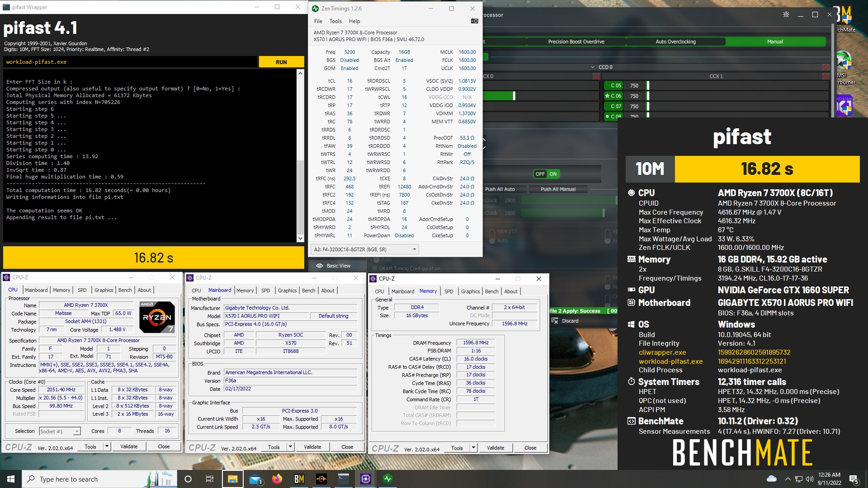The width and height of the screenshot is (868, 488).
Task: Click the Tools button in CPU-Z Memory window
Action: pyautogui.click(x=457, y=448)
